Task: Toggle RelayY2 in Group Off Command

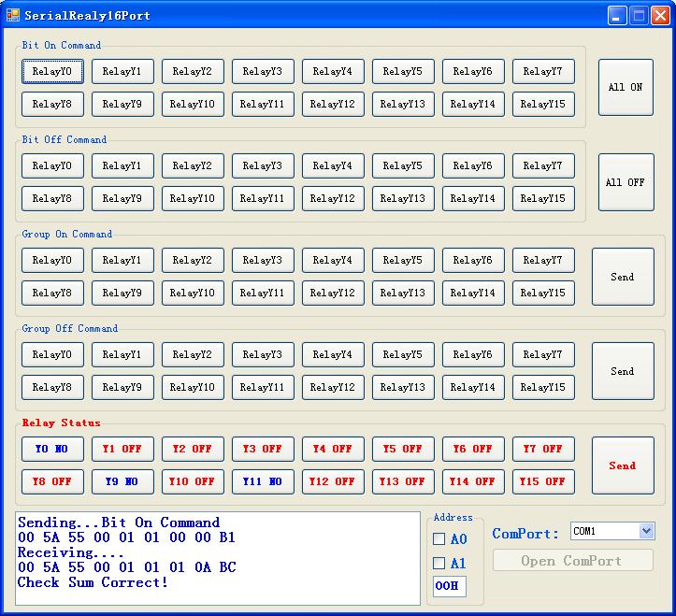Action: [x=193, y=354]
